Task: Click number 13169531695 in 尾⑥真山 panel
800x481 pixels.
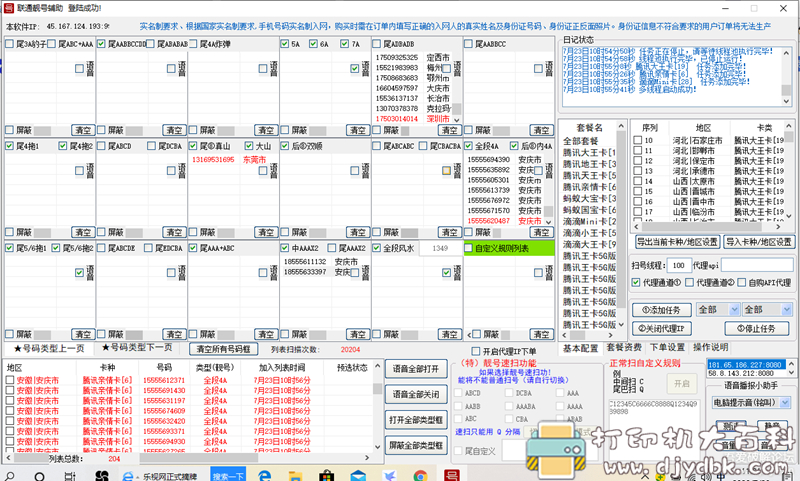Action: (x=213, y=160)
